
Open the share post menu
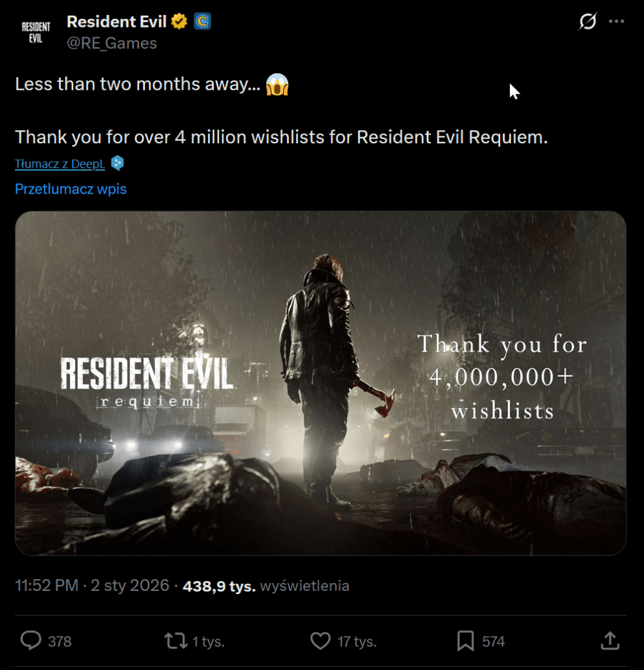609,641
